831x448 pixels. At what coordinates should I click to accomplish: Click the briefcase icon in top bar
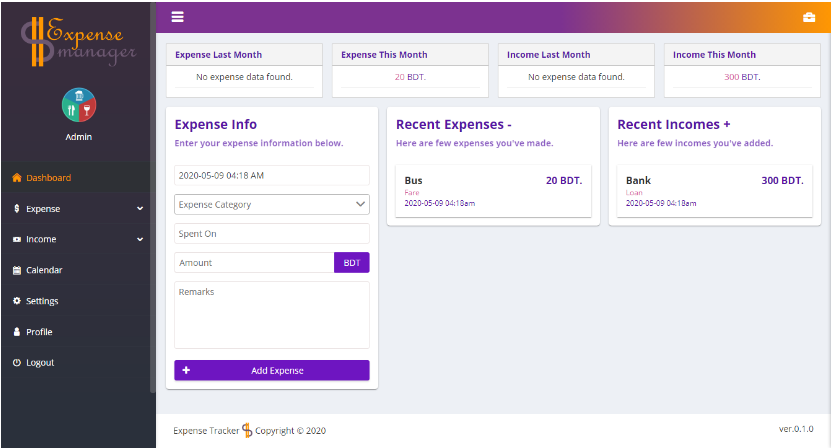[x=809, y=18]
